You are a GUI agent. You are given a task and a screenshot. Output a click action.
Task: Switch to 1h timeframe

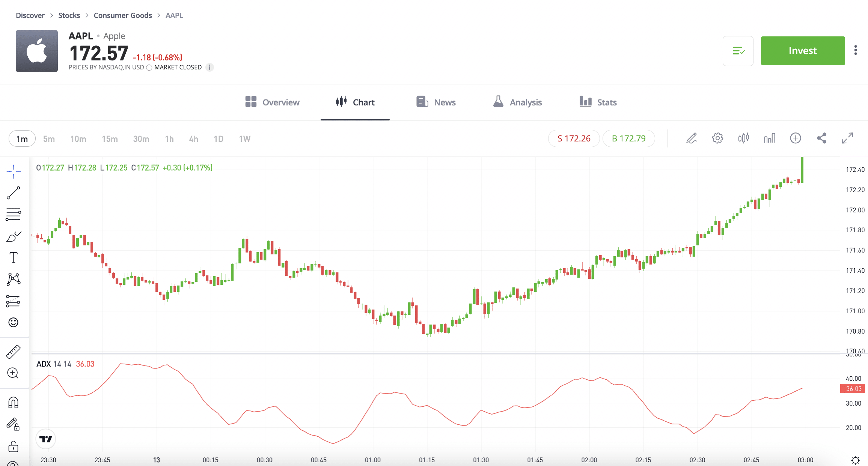pos(169,139)
